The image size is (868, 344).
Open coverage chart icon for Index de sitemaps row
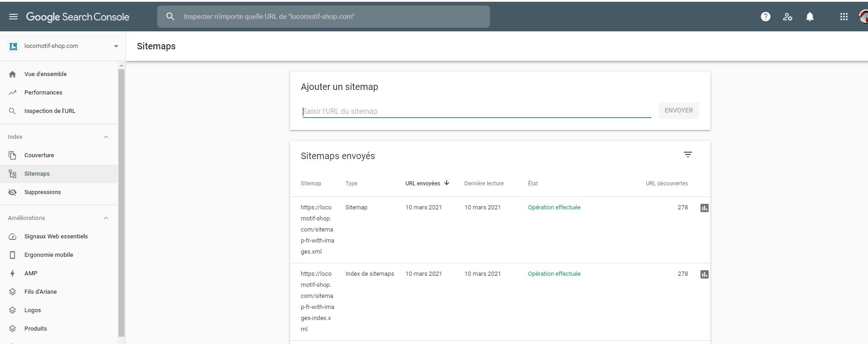coord(704,274)
